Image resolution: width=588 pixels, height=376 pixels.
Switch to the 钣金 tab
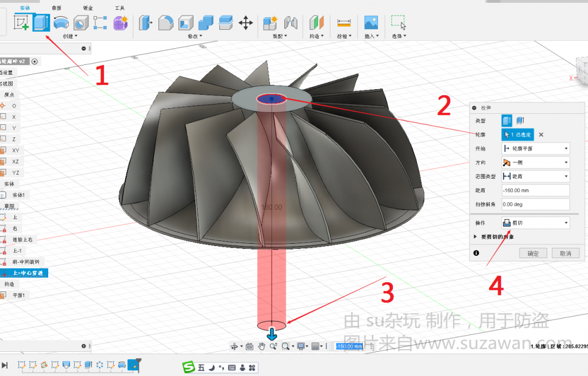[x=88, y=8]
